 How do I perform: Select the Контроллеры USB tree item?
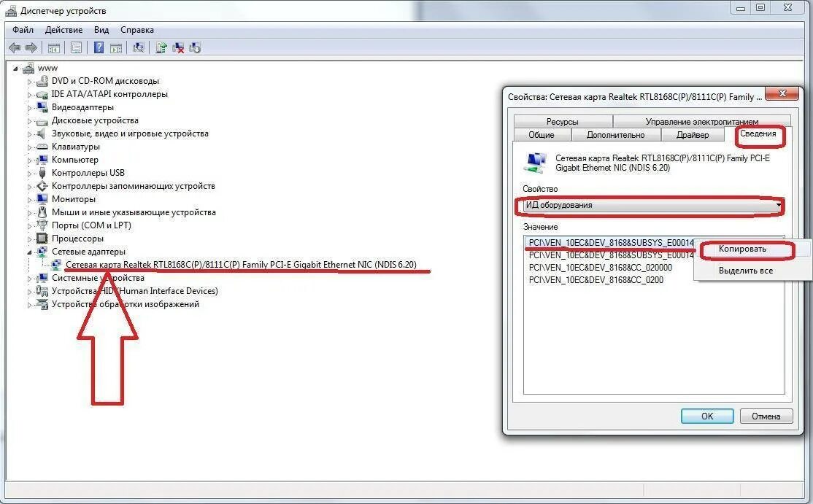(88, 173)
